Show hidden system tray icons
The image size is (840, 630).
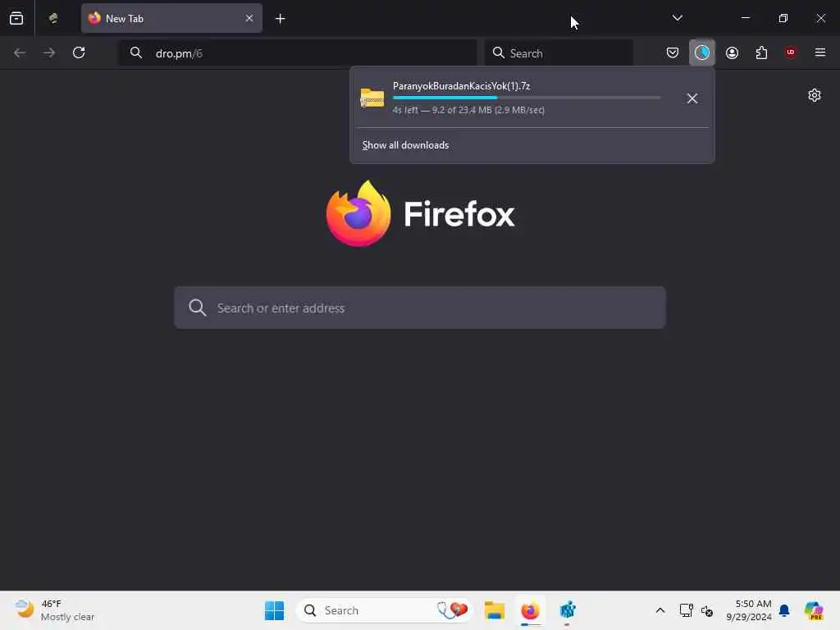pos(660,610)
